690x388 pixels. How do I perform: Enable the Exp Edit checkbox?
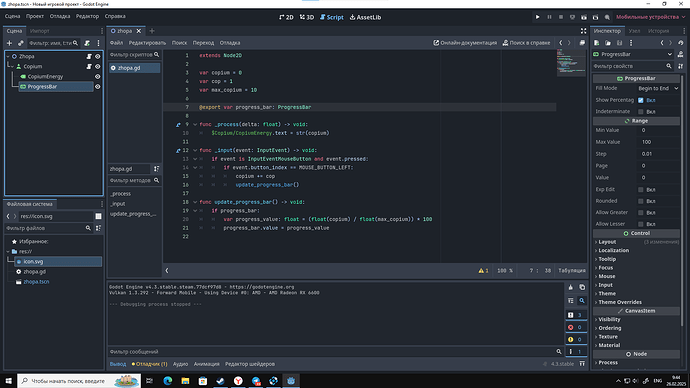641,190
